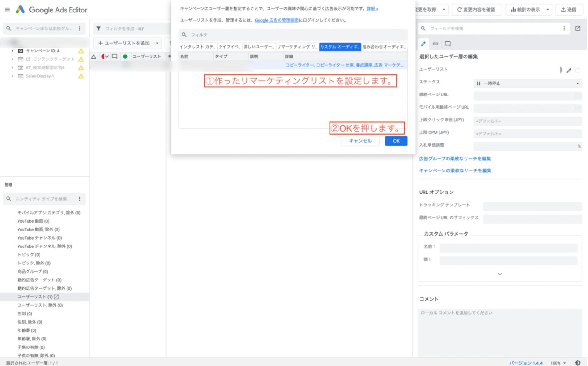Open the ユーザーリストを追加 dropdown arrow
This screenshot has width=588, height=366.
[x=157, y=43]
